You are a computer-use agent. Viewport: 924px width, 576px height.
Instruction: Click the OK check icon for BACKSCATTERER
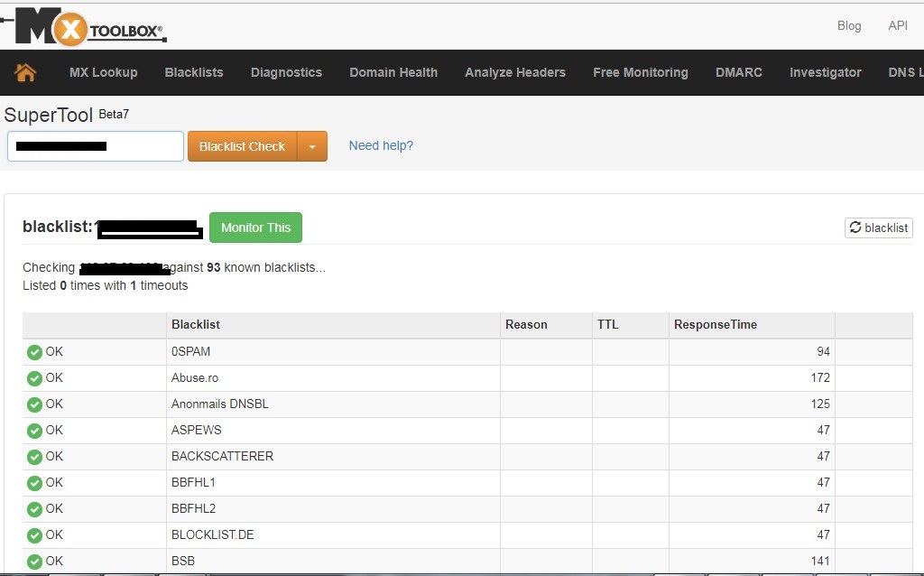35,457
